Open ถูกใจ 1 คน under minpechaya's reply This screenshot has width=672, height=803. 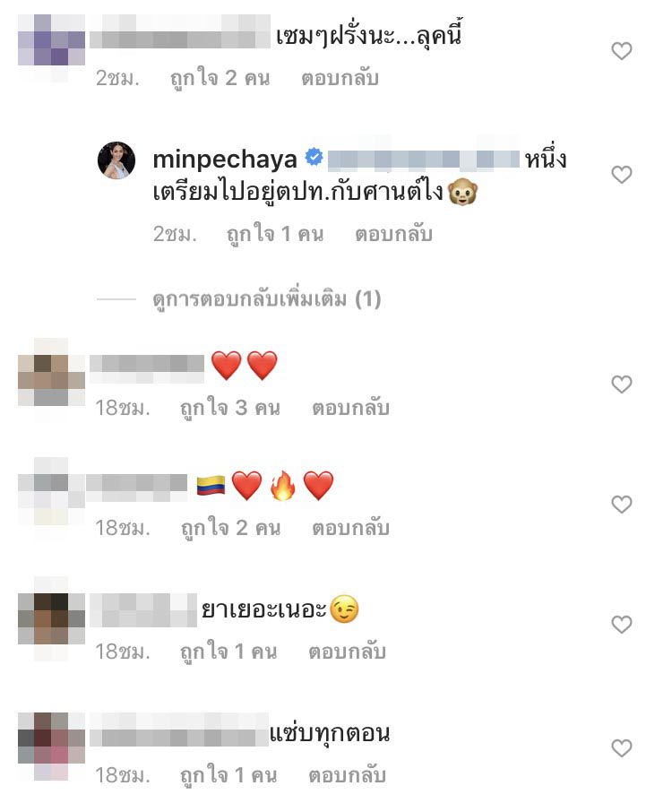click(x=275, y=234)
